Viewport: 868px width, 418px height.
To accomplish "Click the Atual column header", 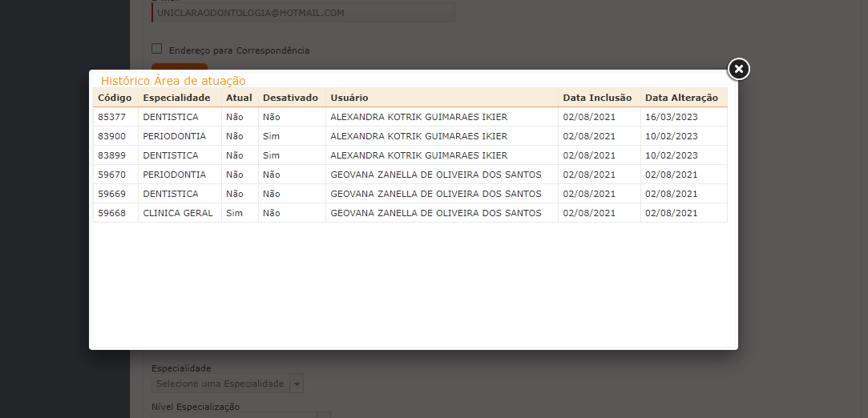I will (x=239, y=98).
